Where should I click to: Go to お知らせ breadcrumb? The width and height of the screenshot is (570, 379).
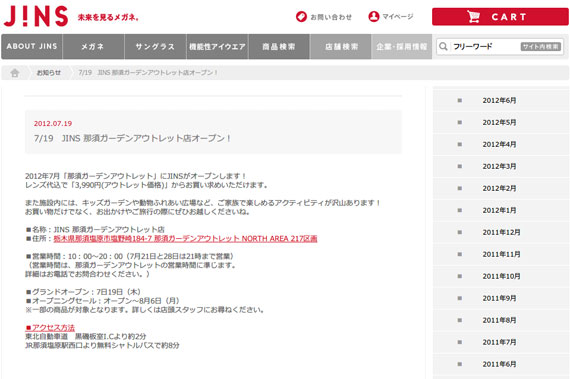pyautogui.click(x=49, y=73)
